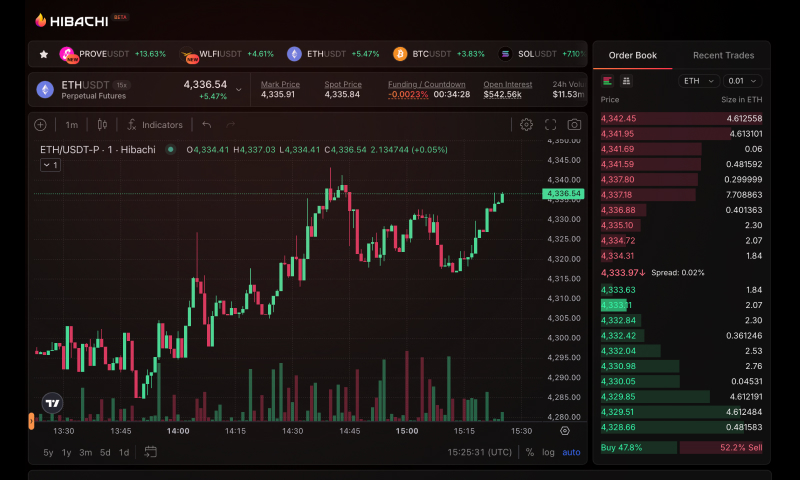Open the candlestick chart style picker
The image size is (800, 480).
(x=102, y=125)
